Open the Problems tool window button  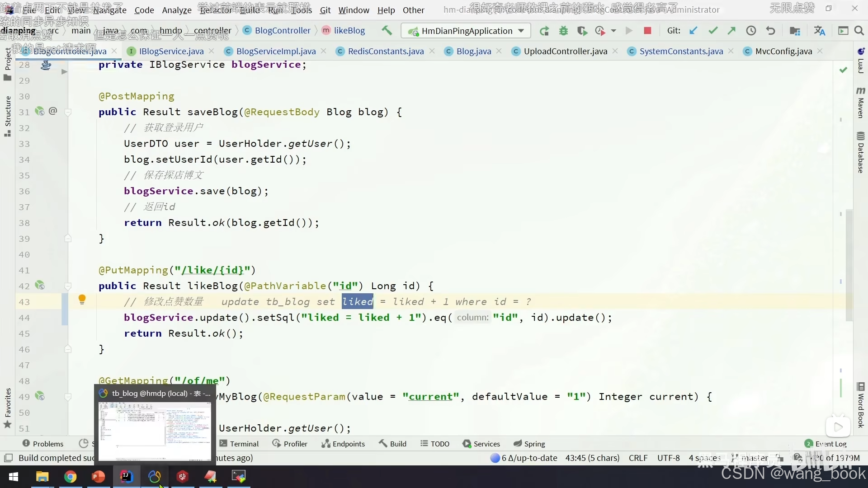[43, 444]
